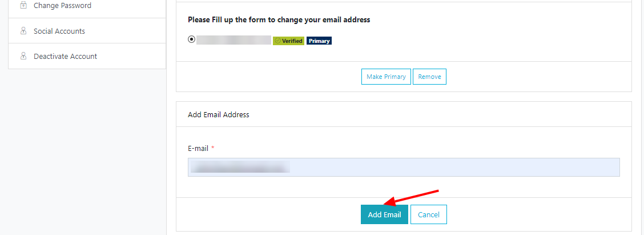Click the checkmark icon in the Verified badge

(x=277, y=41)
